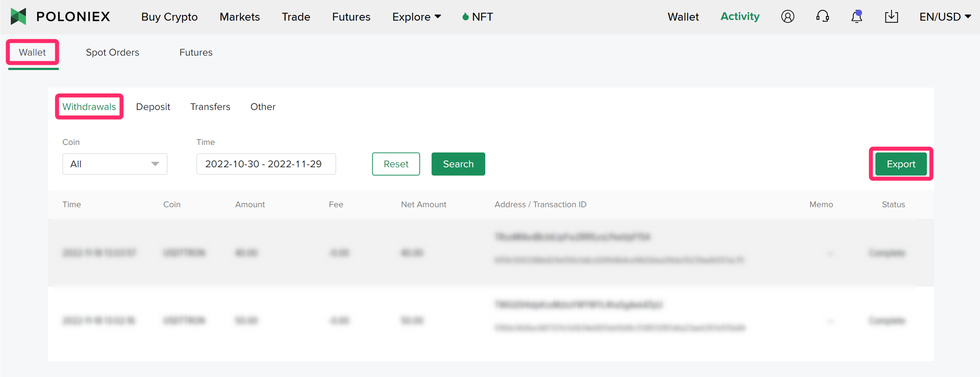Select the Transfers history tab
Image resolution: width=980 pixels, height=377 pixels.
tap(210, 107)
